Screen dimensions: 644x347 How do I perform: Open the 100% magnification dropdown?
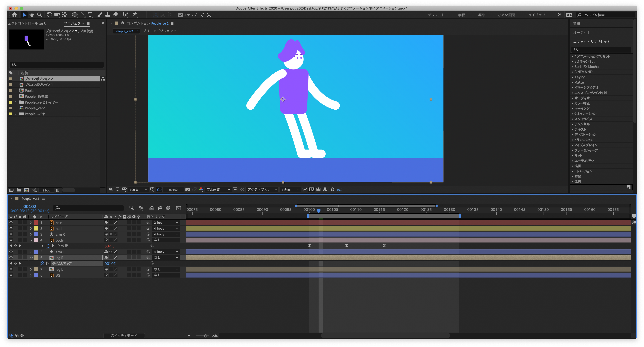click(138, 190)
